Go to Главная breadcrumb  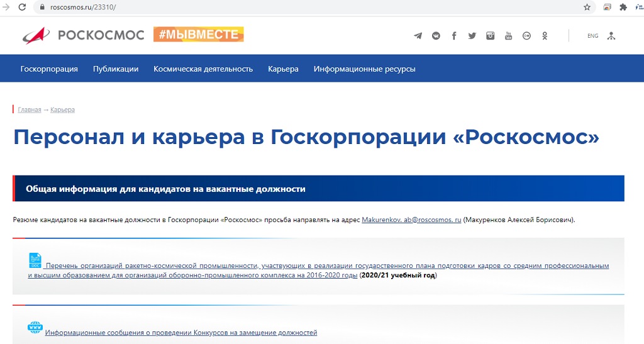coord(30,109)
